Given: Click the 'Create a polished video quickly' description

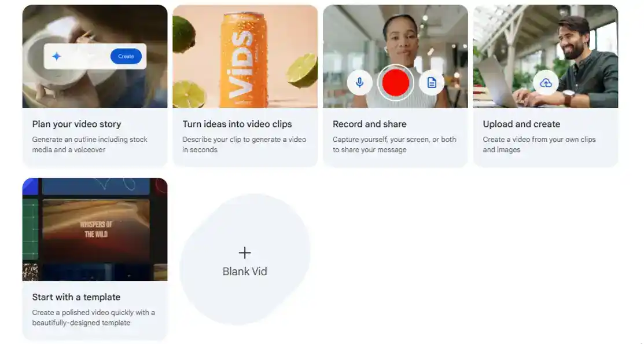Looking at the screenshot, I should pyautogui.click(x=94, y=318).
